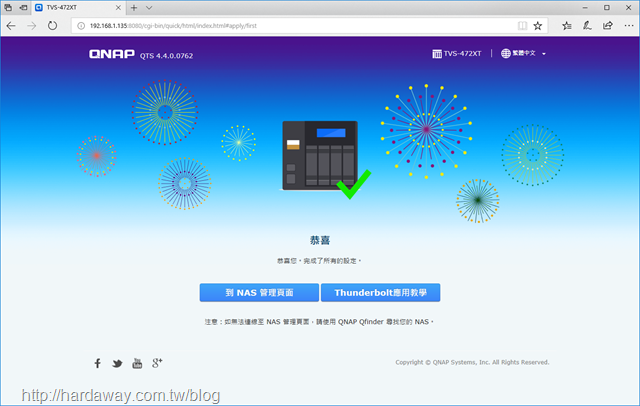Open QNAP Twitter page icon
The height and width of the screenshot is (406, 640).
[117, 363]
